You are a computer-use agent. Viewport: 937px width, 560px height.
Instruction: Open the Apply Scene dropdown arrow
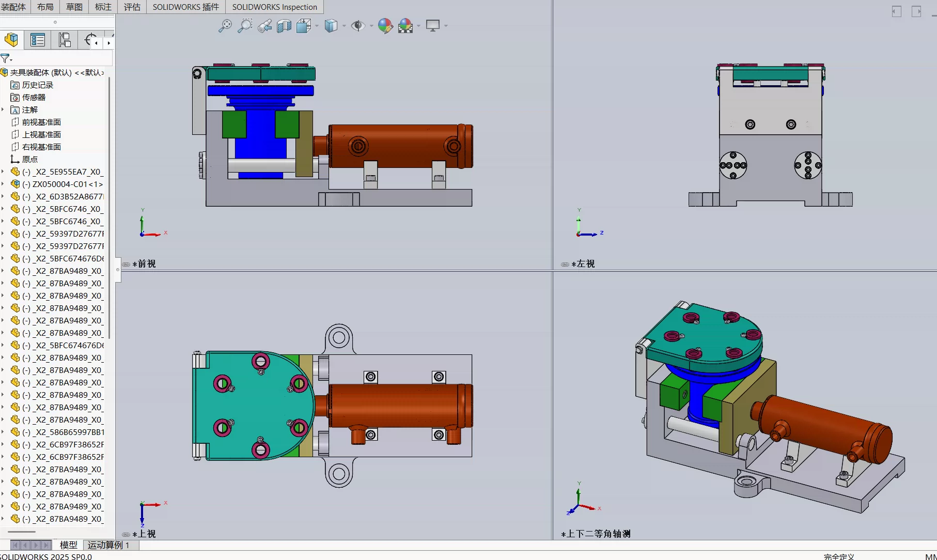(x=418, y=26)
